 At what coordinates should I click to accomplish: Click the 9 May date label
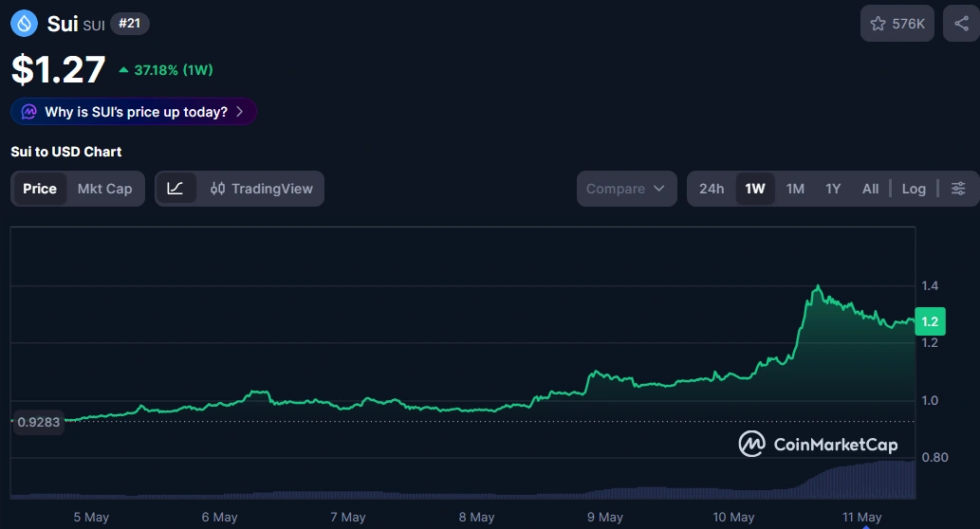604,517
